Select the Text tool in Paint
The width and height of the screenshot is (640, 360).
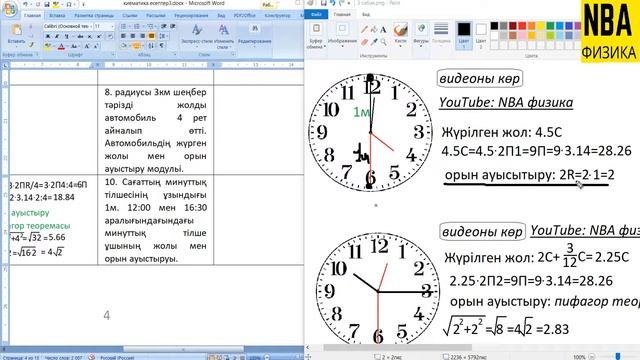click(383, 29)
